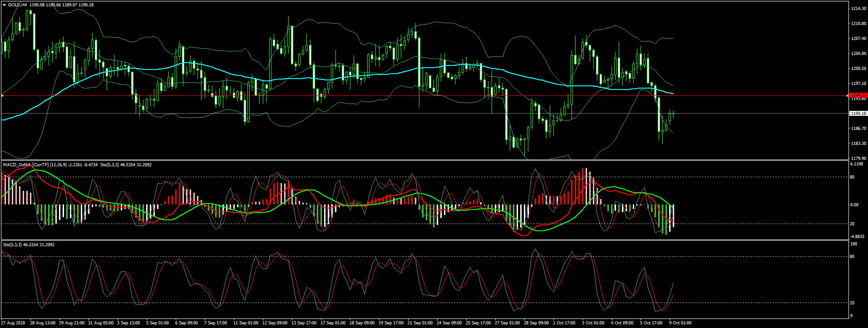Click the 11 Sep 01:00 time label
Viewport: 868px width, 328px height.
tap(246, 323)
